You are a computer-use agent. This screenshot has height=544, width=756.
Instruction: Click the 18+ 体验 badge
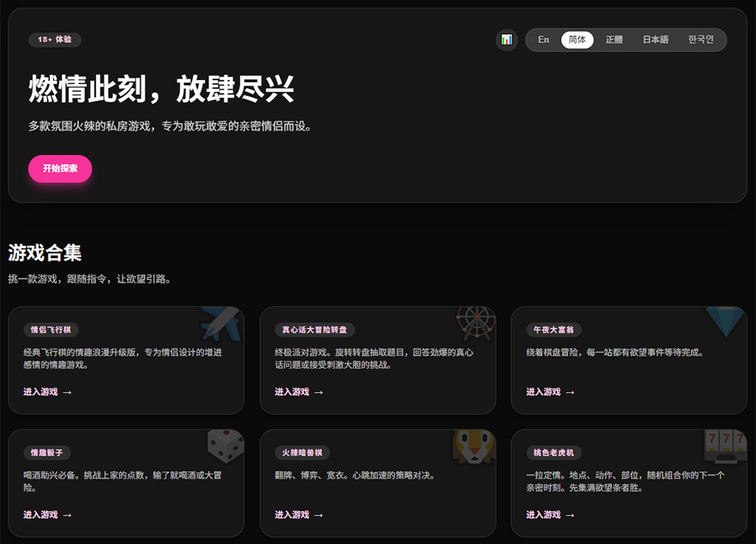click(x=54, y=39)
